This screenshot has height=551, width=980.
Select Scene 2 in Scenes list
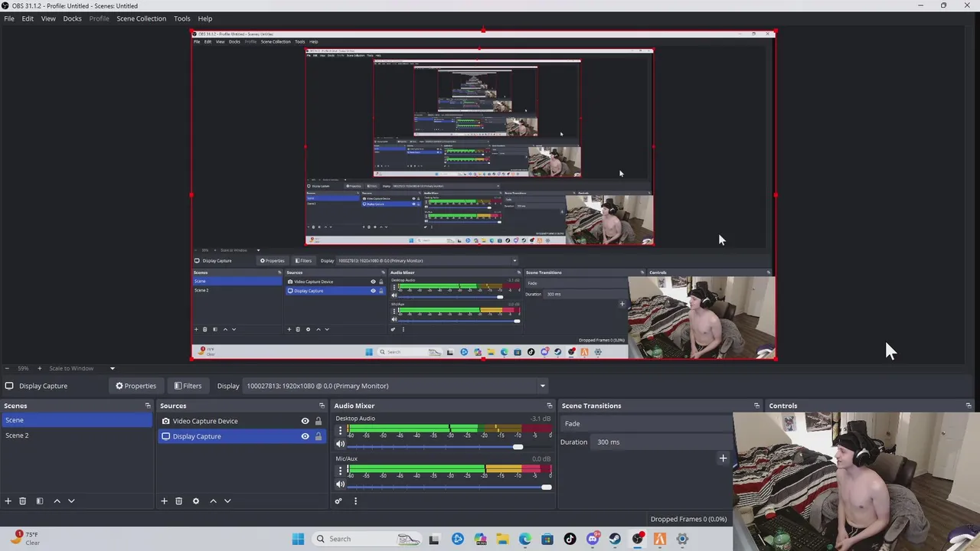click(77, 435)
